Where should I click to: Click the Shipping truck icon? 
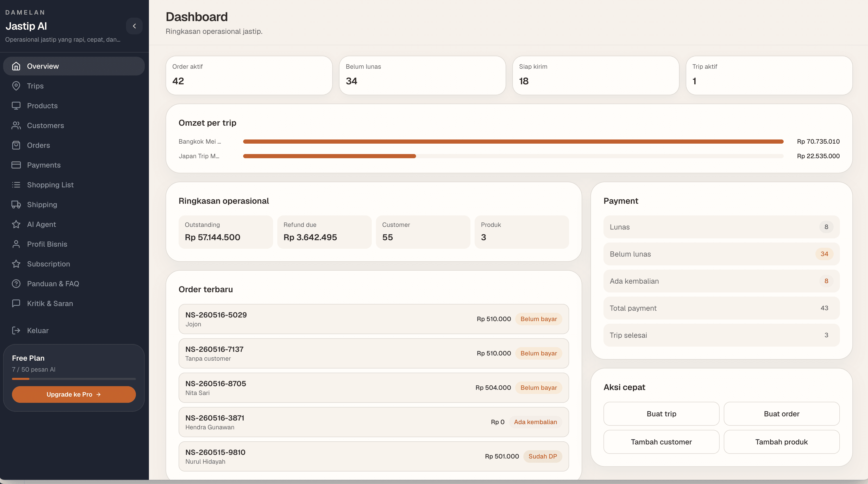16,205
